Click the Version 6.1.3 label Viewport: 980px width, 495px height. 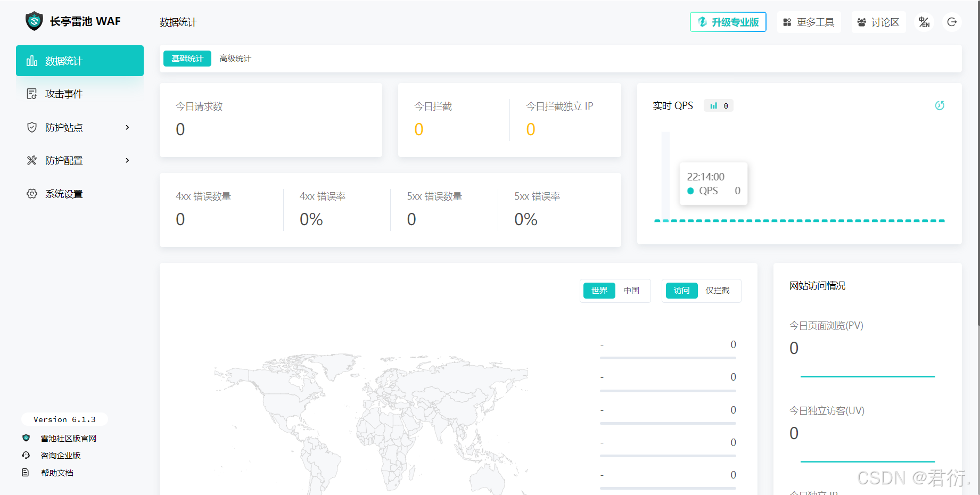coord(64,419)
